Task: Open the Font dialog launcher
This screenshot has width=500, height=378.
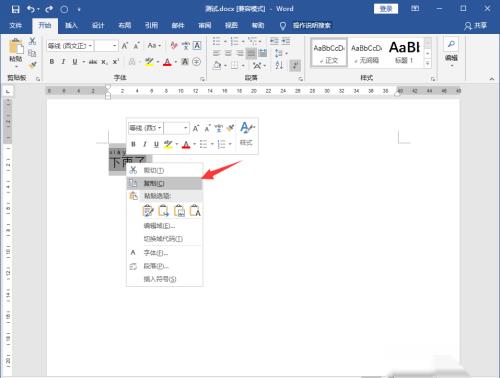Action: click(203, 79)
